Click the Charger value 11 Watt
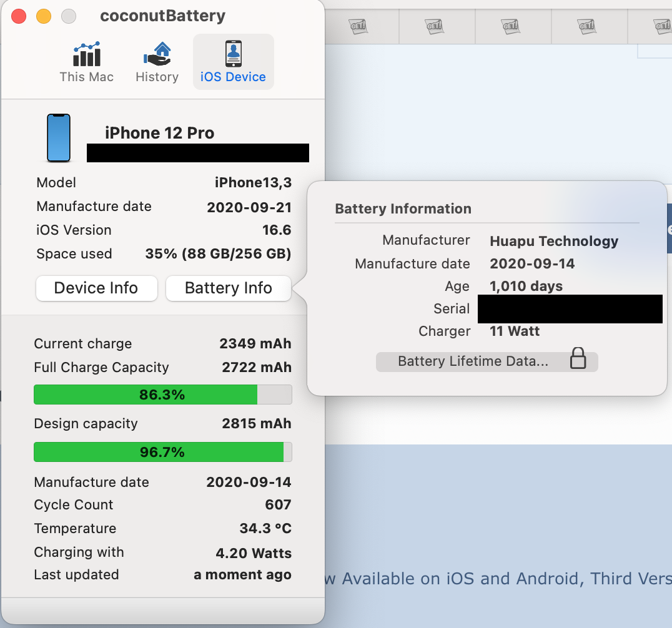This screenshot has height=628, width=672. click(515, 331)
